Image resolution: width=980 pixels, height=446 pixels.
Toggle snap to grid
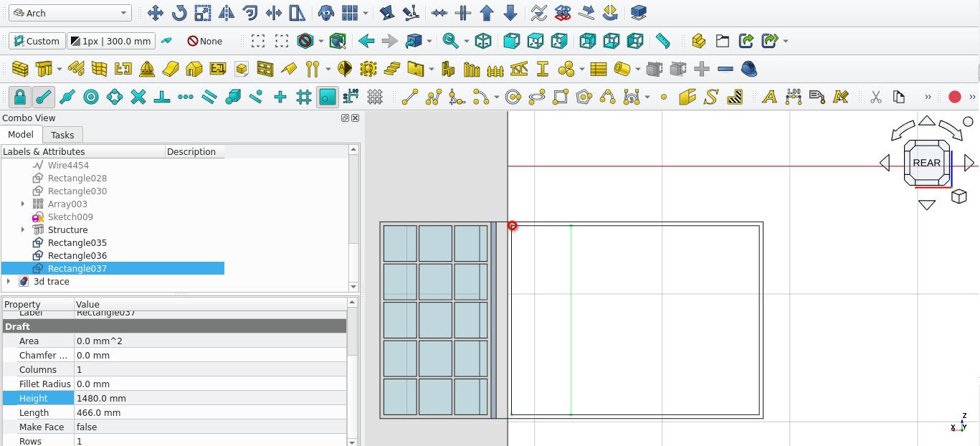pos(303,97)
